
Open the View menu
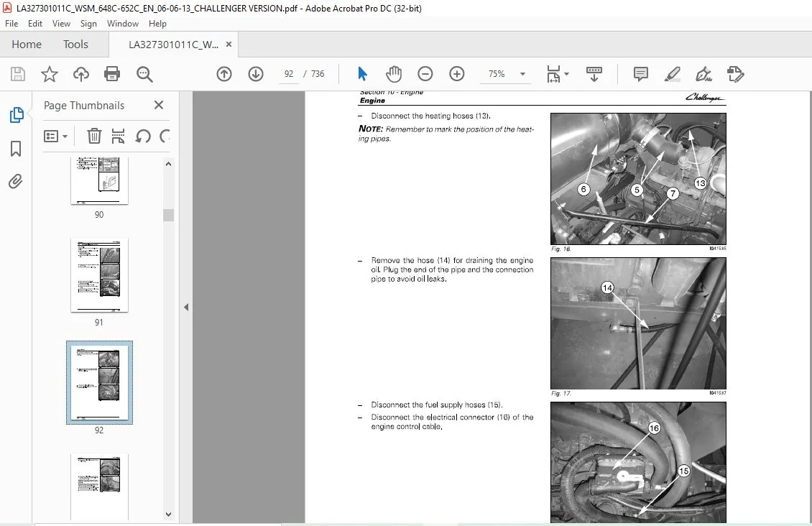(61, 23)
